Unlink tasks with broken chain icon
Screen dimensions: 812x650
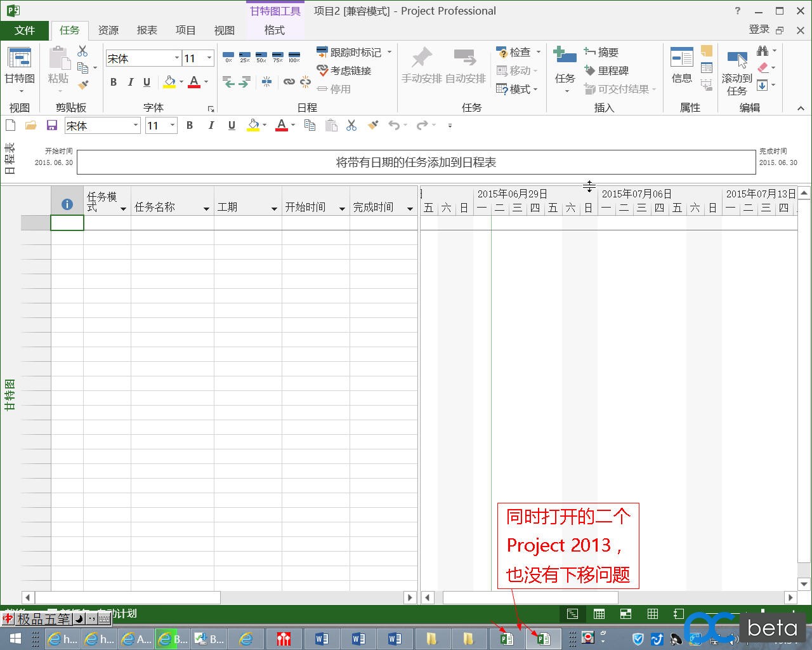(x=305, y=82)
